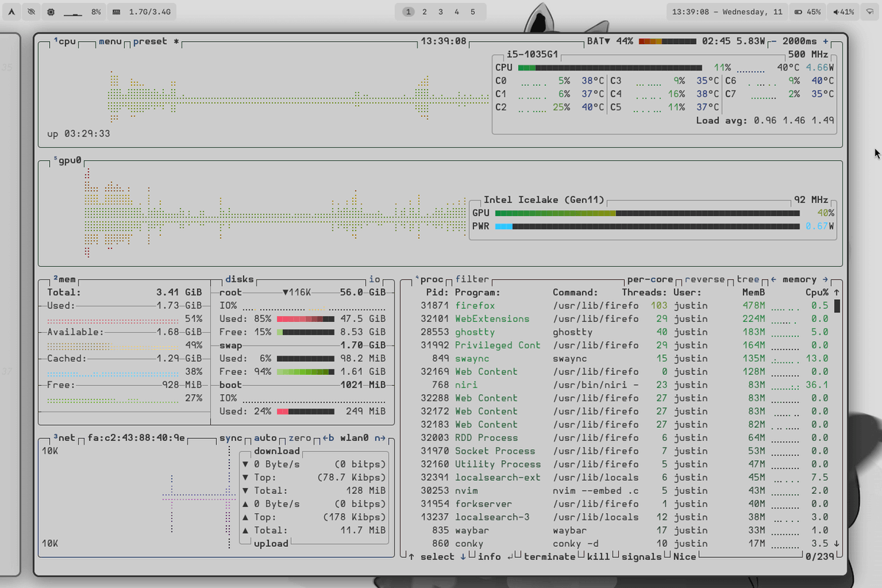Screen dimensions: 882x588
Task: Click the zero button in net box
Action: (300, 438)
